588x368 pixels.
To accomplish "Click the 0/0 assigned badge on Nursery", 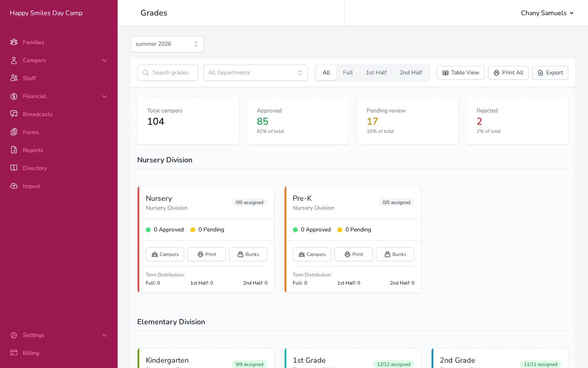I will click(x=249, y=202).
